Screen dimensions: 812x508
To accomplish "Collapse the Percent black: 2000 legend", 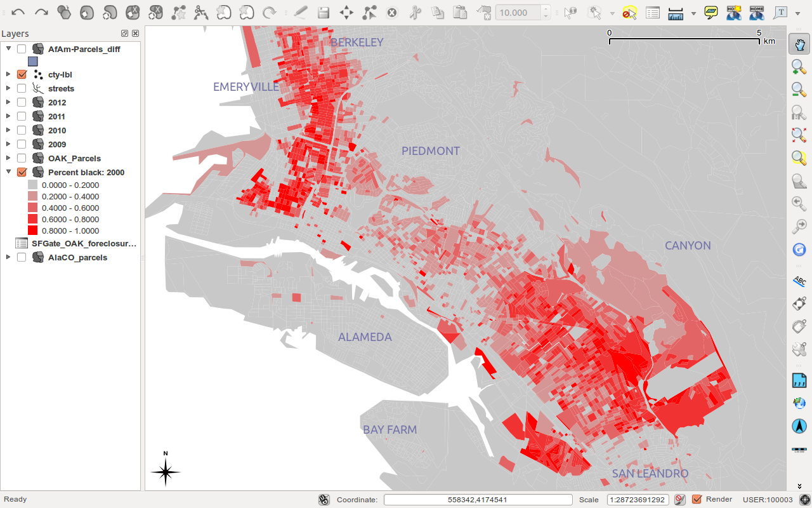I will 8,172.
